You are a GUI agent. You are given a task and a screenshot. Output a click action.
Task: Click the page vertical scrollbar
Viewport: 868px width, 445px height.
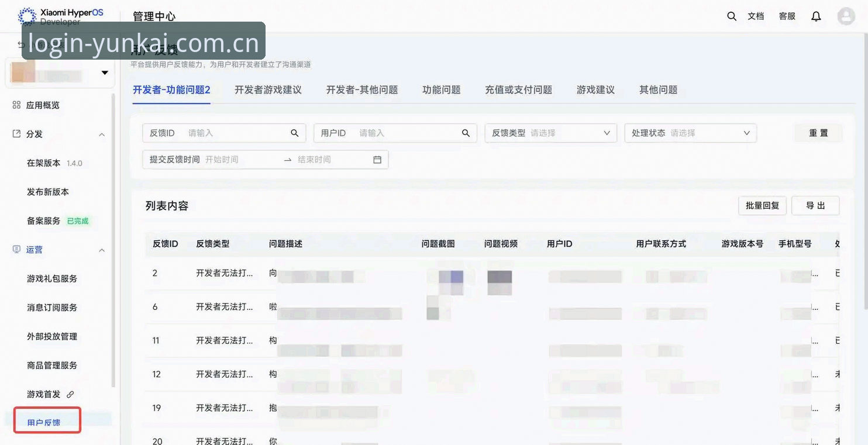pyautogui.click(x=865, y=173)
